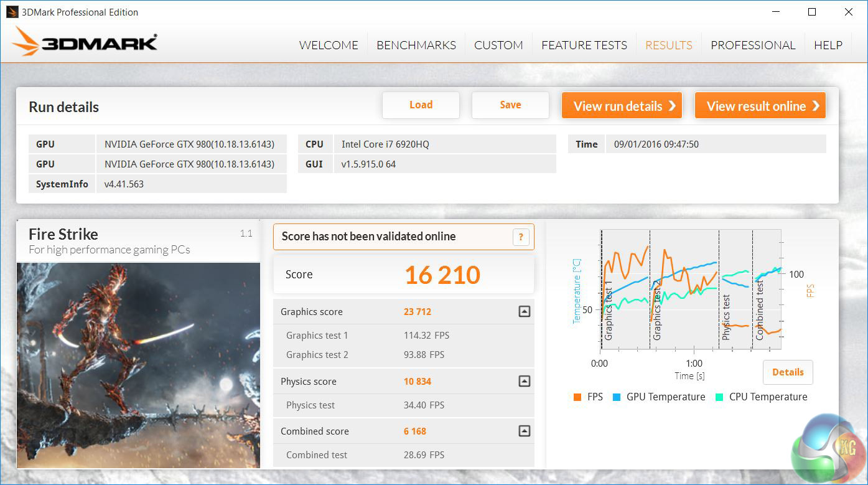Open the WELCOME tab

pos(329,45)
